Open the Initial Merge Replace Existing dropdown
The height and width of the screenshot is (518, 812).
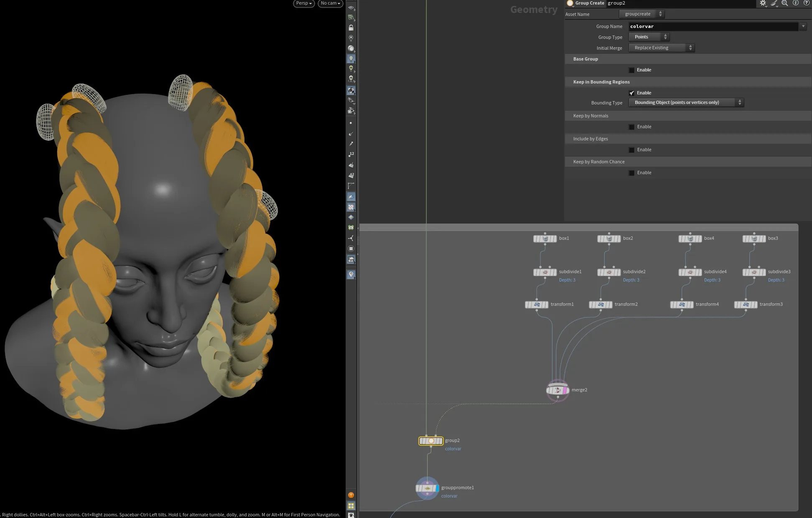(x=662, y=48)
